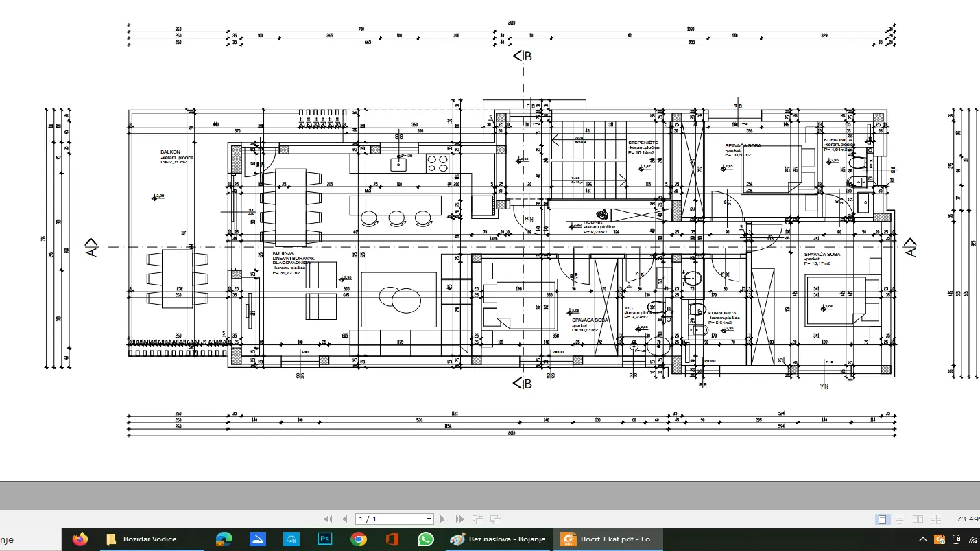Screen dimensions: 980x551
Task: Go to the first page of the PDF
Action: click(x=328, y=519)
